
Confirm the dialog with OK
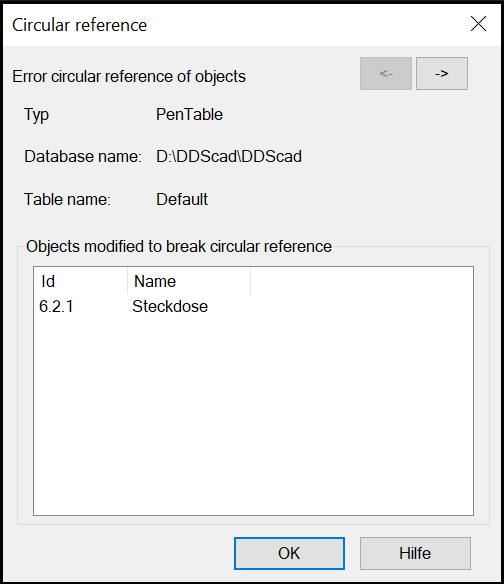point(289,553)
